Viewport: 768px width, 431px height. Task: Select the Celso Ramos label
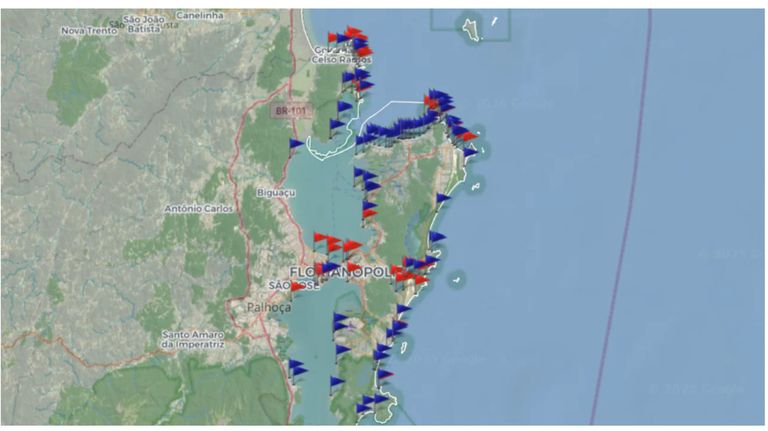pos(342,60)
